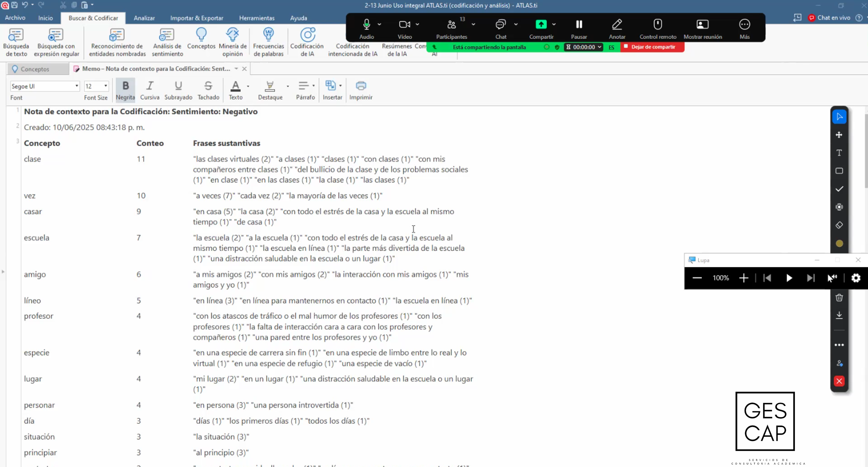868x467 pixels.
Task: Expand Texto color dropdown arrow
Action: [248, 86]
